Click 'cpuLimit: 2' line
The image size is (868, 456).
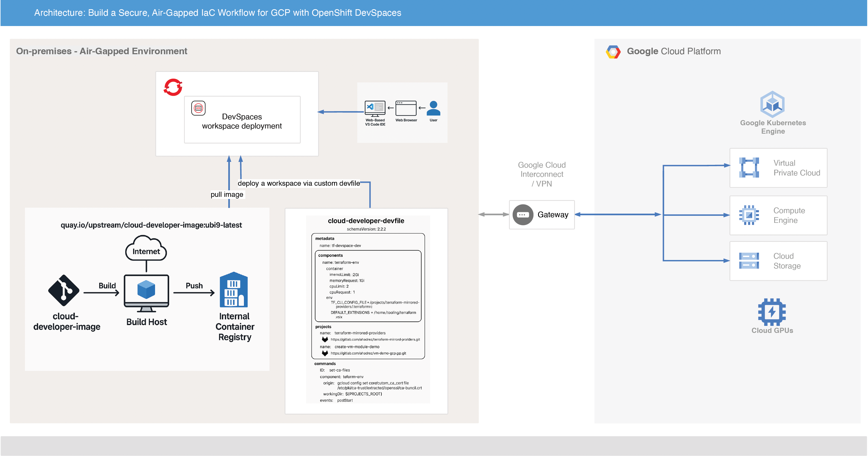339,287
